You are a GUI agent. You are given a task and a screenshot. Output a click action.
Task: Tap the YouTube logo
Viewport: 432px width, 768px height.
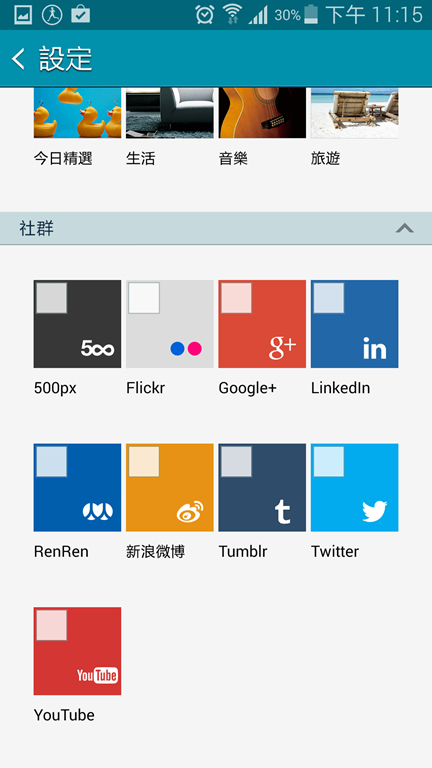coord(97,675)
